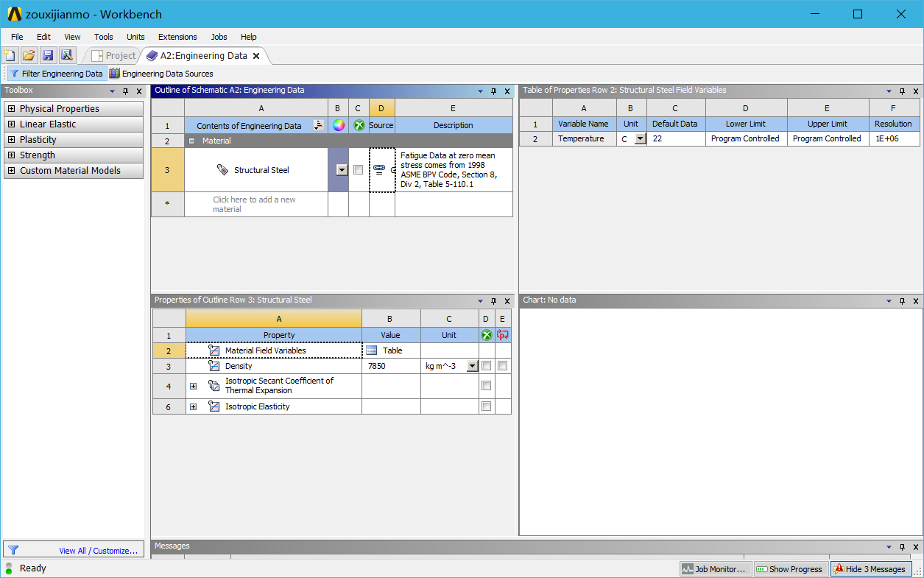Screen dimensions: 924x578
Task: Click the Hide 3 Messages button
Action: (x=870, y=569)
